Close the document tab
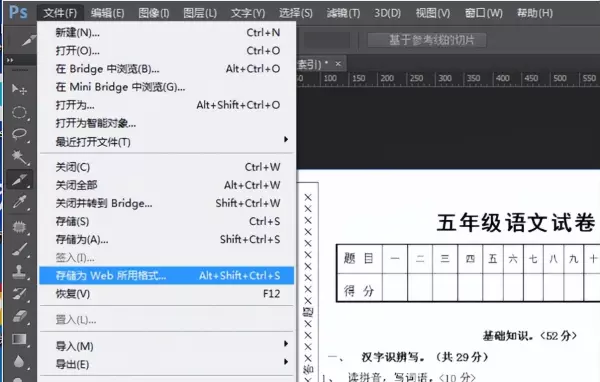The image size is (600, 382). [x=338, y=64]
